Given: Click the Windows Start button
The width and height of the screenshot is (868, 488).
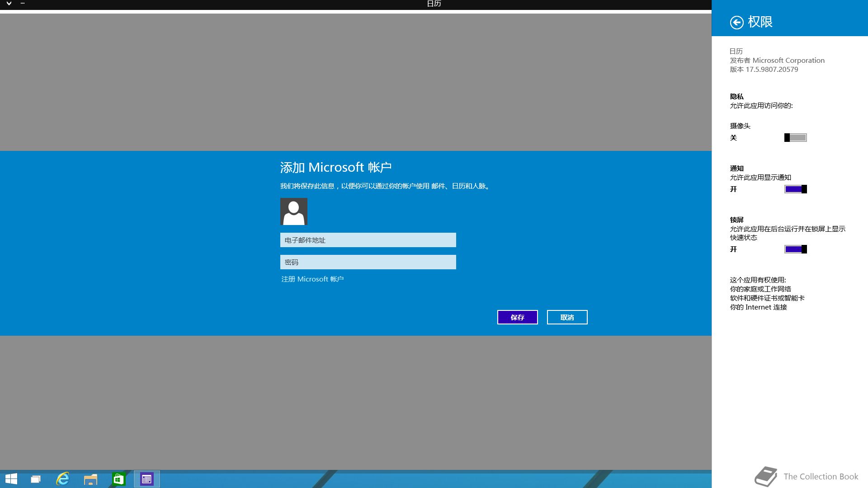Looking at the screenshot, I should pos(11,479).
